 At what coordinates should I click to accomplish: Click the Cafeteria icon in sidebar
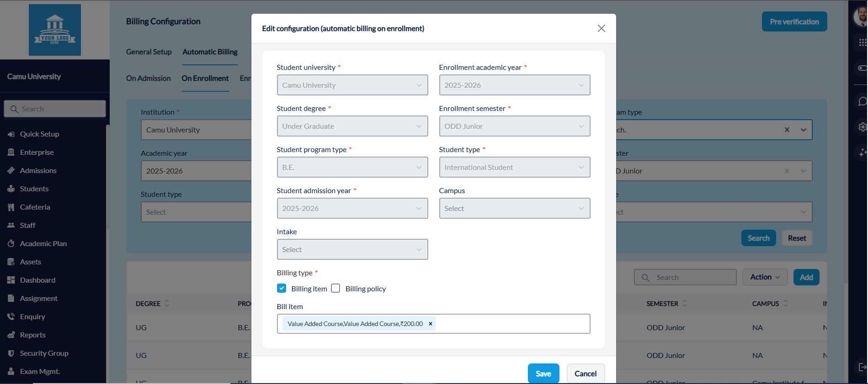[x=11, y=207]
